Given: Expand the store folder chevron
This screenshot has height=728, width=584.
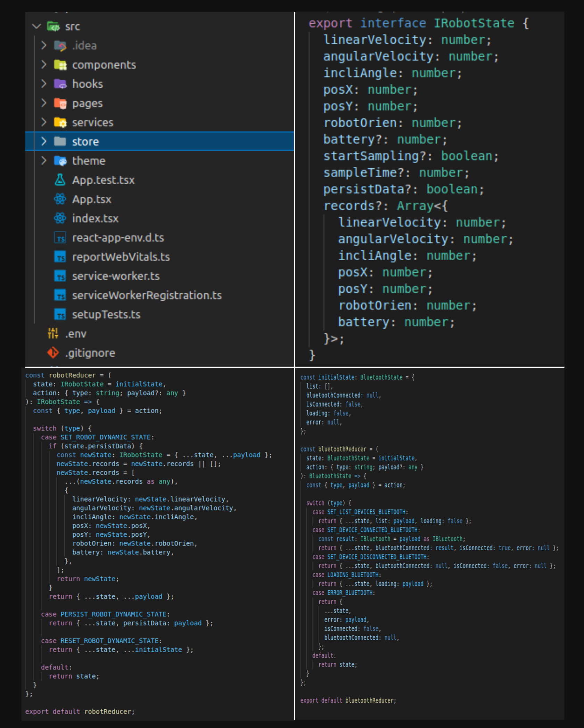Looking at the screenshot, I should click(x=44, y=141).
